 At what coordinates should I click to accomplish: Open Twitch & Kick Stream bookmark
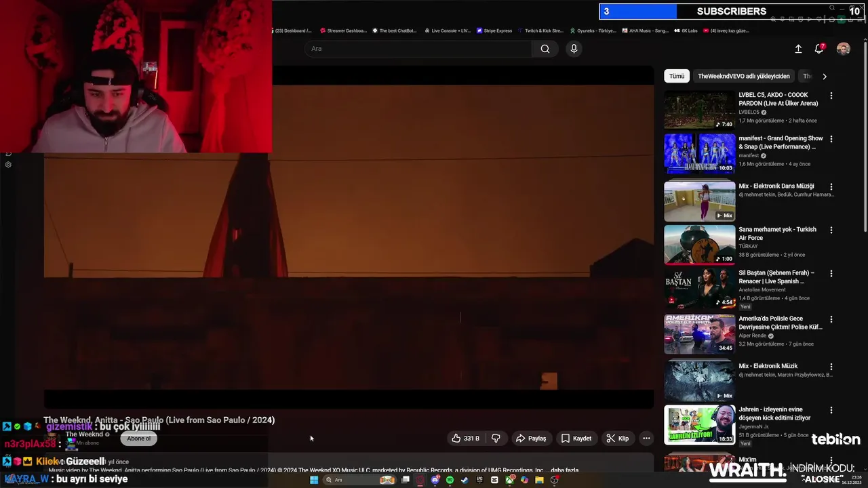point(540,30)
